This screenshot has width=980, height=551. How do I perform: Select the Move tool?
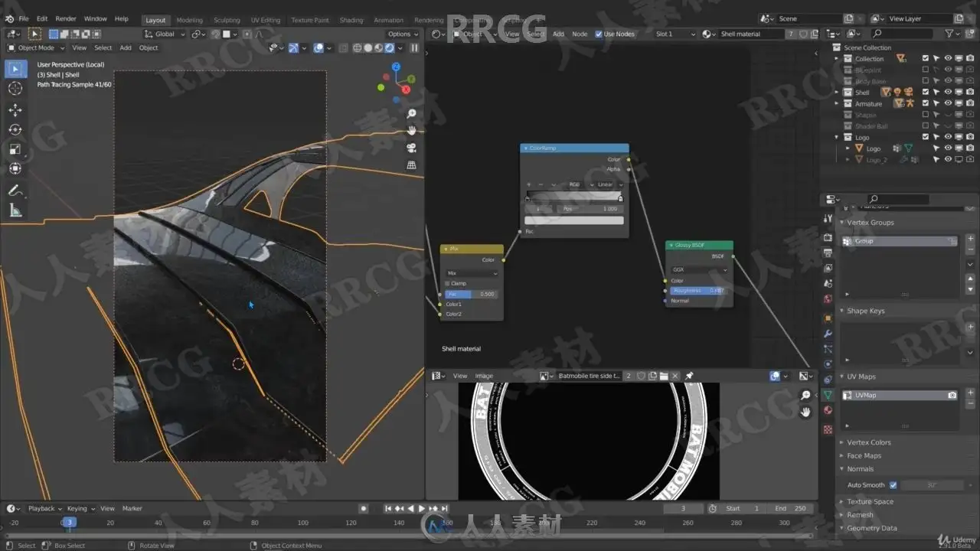15,110
